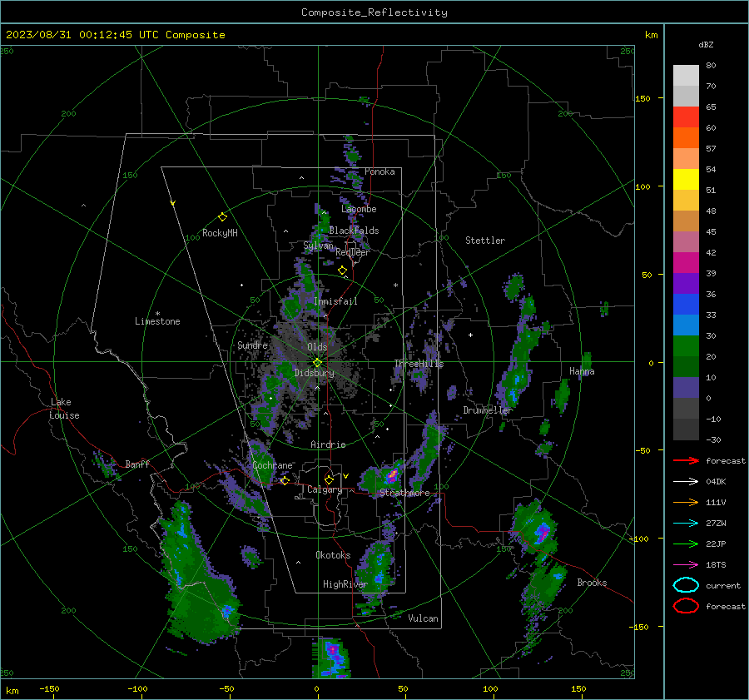Click the Calgary city label
This screenshot has height=700, width=749.
(325, 489)
